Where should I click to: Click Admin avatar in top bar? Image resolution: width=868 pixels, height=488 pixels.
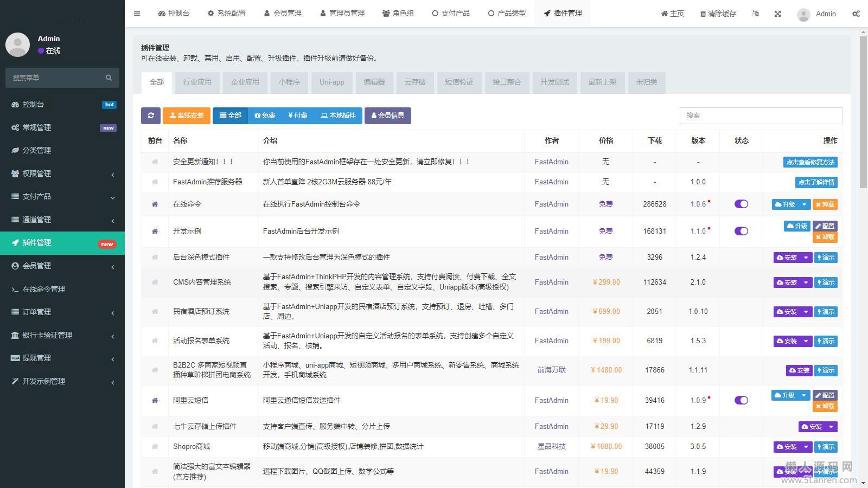point(803,14)
